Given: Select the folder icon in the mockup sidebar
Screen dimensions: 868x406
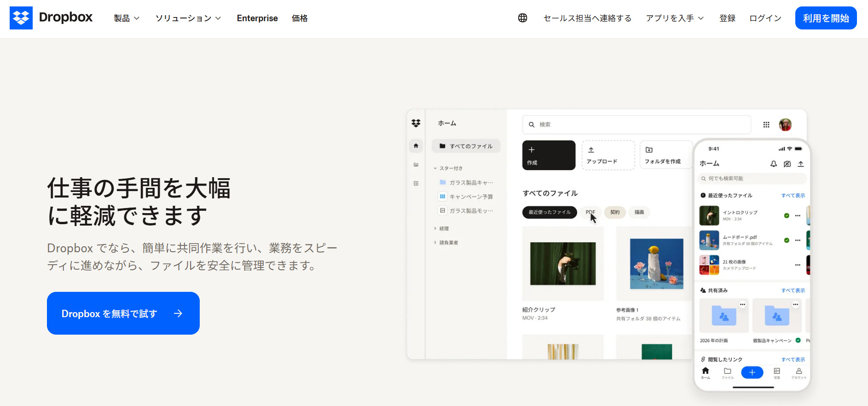Looking at the screenshot, I should [416, 165].
